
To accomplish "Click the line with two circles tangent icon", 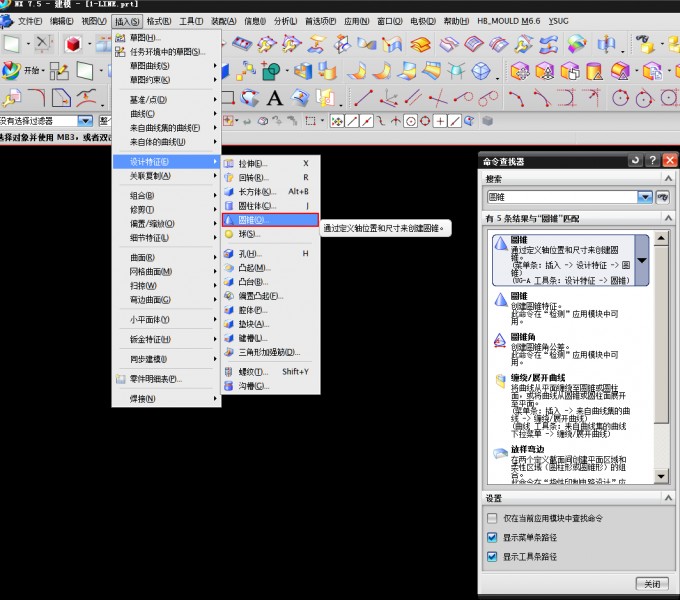I will (x=487, y=98).
